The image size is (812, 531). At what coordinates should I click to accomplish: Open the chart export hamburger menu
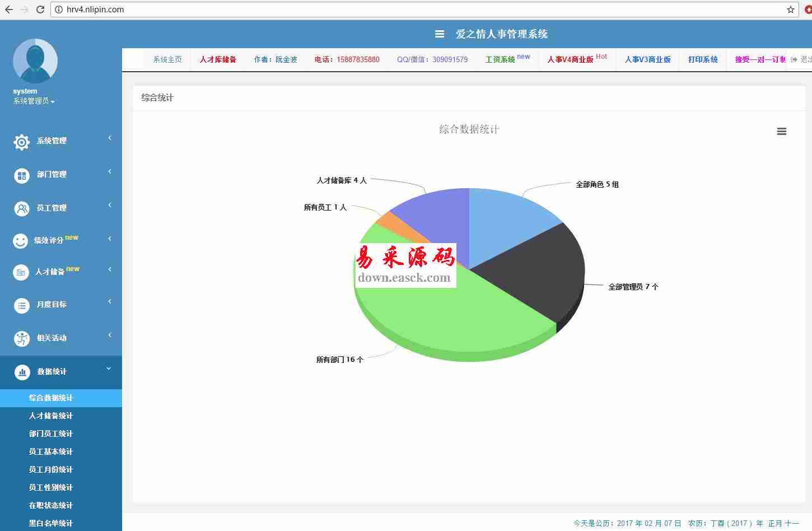point(781,132)
